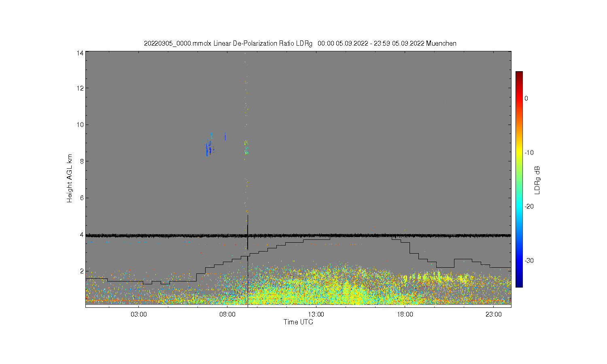Click the vertical black line after 08:00
Viewport: 607px width, 364px height.
pyautogui.click(x=248, y=261)
